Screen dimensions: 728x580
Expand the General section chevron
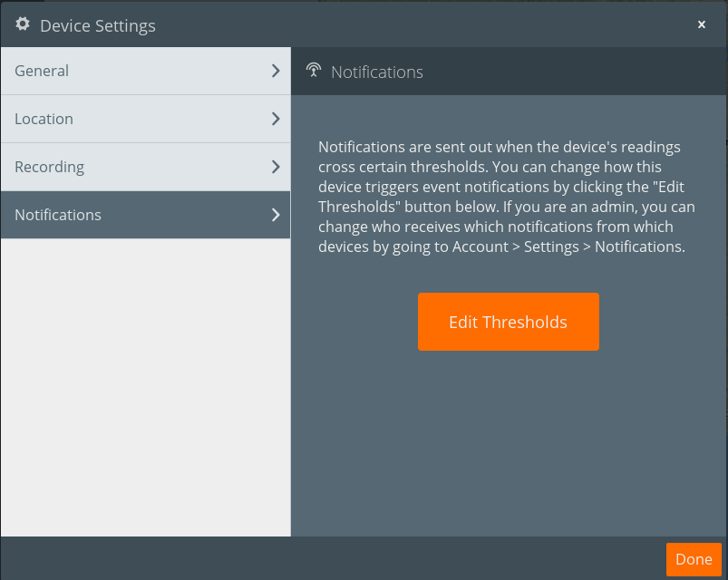point(275,70)
